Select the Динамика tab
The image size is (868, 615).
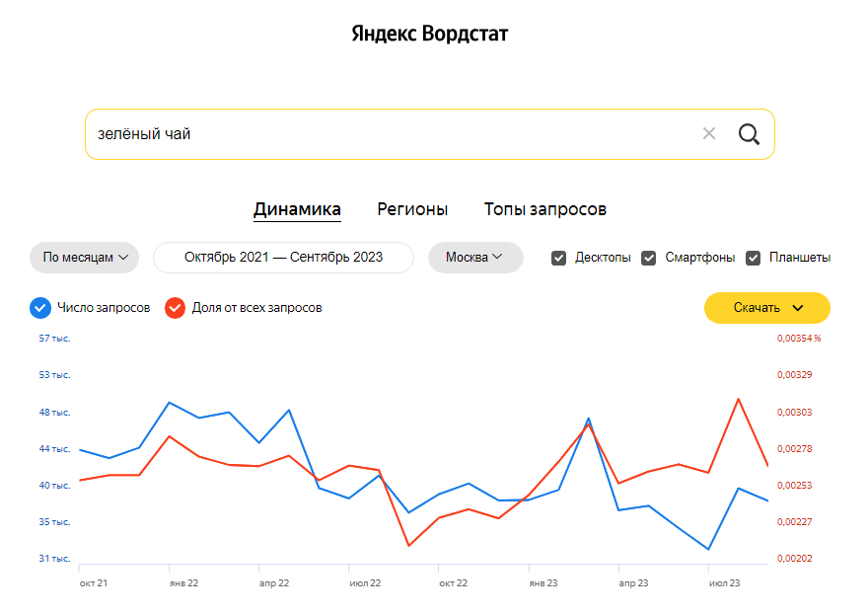click(x=297, y=209)
